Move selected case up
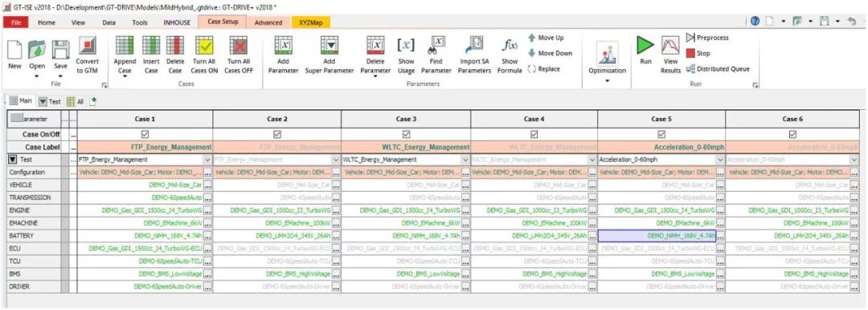Screen dimensions: 868x310 [545, 38]
